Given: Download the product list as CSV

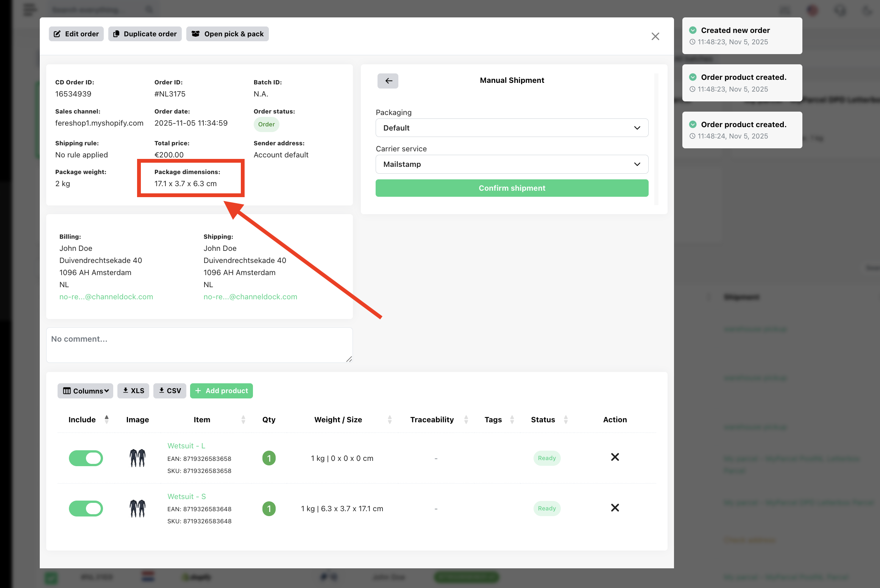Looking at the screenshot, I should (x=170, y=390).
